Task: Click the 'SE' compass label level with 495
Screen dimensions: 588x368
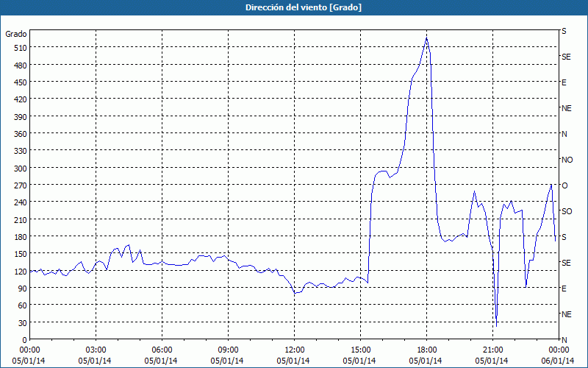Action: point(566,57)
